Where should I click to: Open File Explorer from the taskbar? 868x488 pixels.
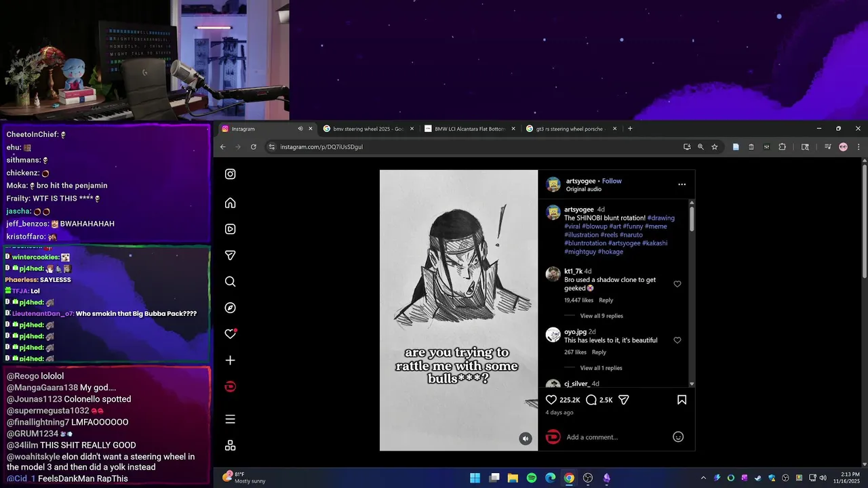(x=513, y=478)
